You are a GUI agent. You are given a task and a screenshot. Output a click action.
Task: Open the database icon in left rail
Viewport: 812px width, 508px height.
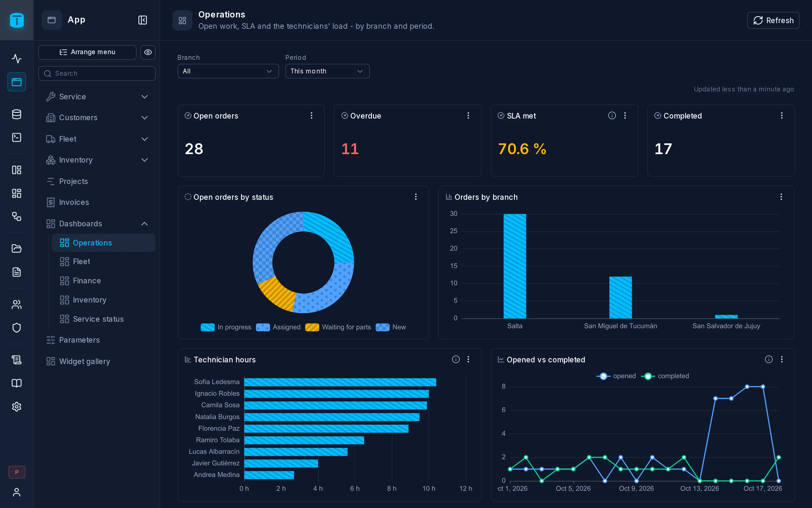[x=16, y=114]
